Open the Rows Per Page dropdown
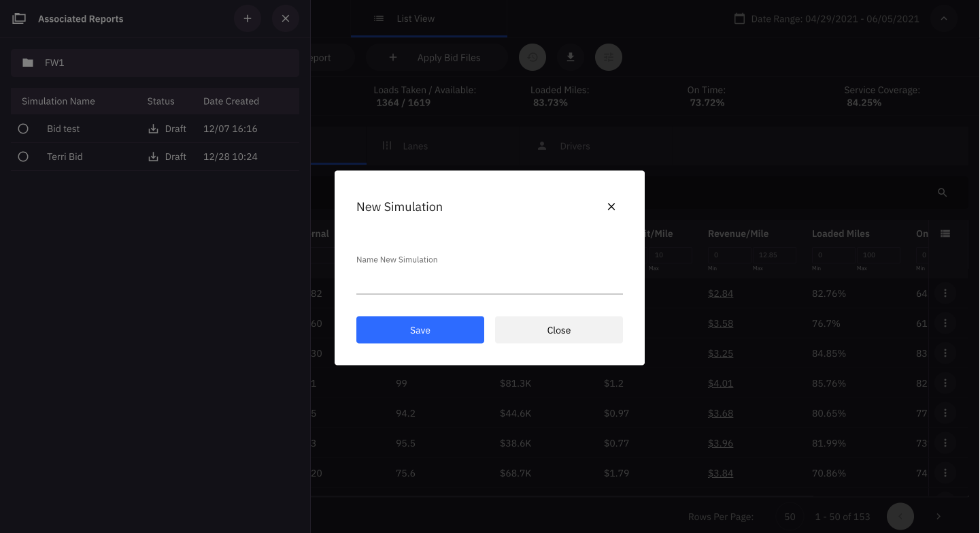The image size is (980, 533). pos(790,517)
